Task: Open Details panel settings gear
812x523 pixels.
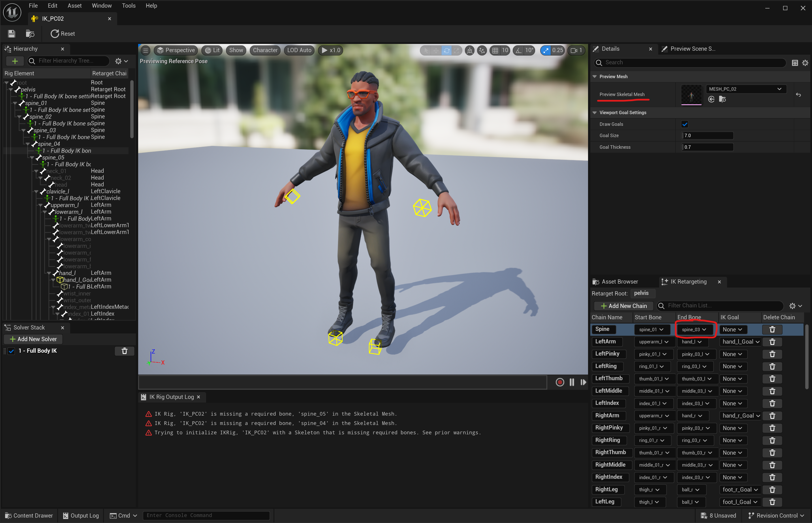Action: pos(805,63)
